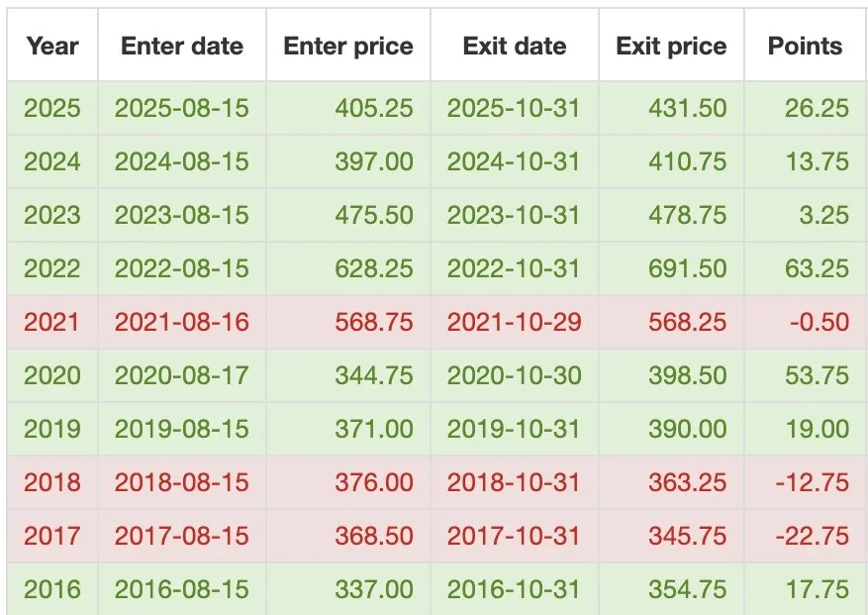Select the Exit price column header

click(x=671, y=46)
